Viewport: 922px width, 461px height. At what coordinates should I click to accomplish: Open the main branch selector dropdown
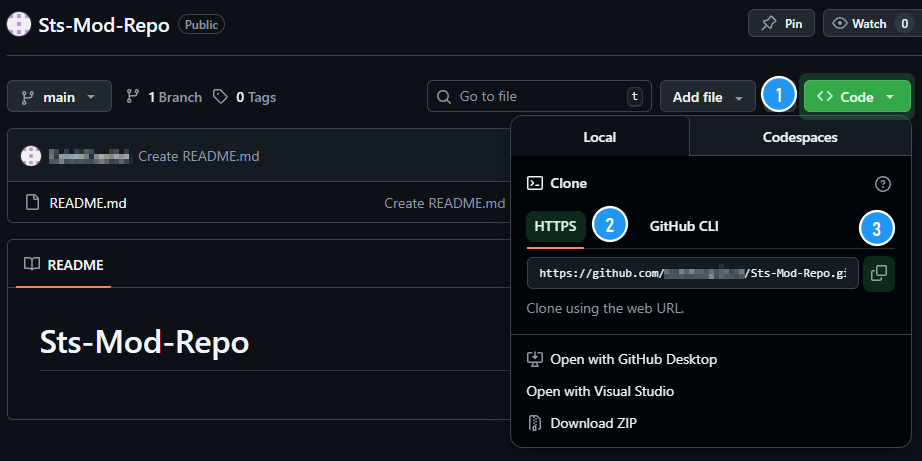[59, 96]
